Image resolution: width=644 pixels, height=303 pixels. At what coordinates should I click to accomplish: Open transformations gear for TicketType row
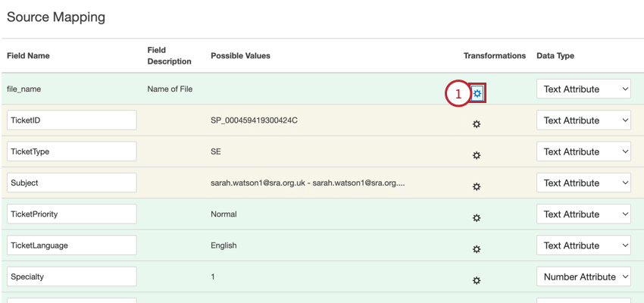[477, 155]
